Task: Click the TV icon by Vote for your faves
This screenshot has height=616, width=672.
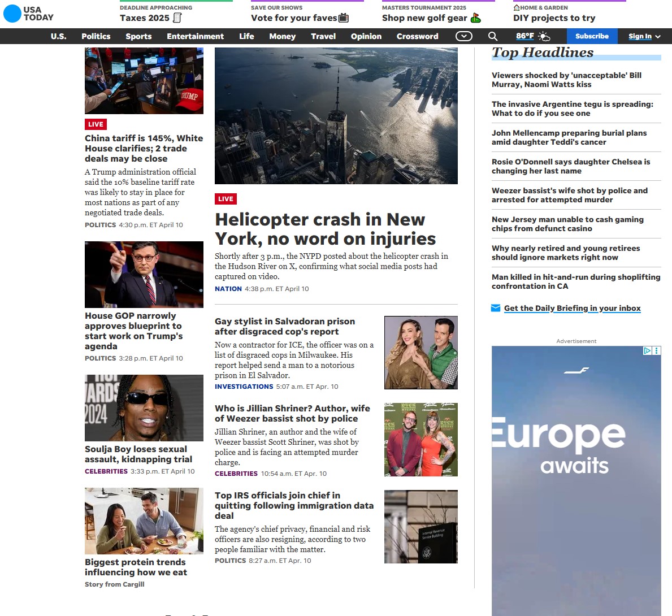Action: [343, 18]
